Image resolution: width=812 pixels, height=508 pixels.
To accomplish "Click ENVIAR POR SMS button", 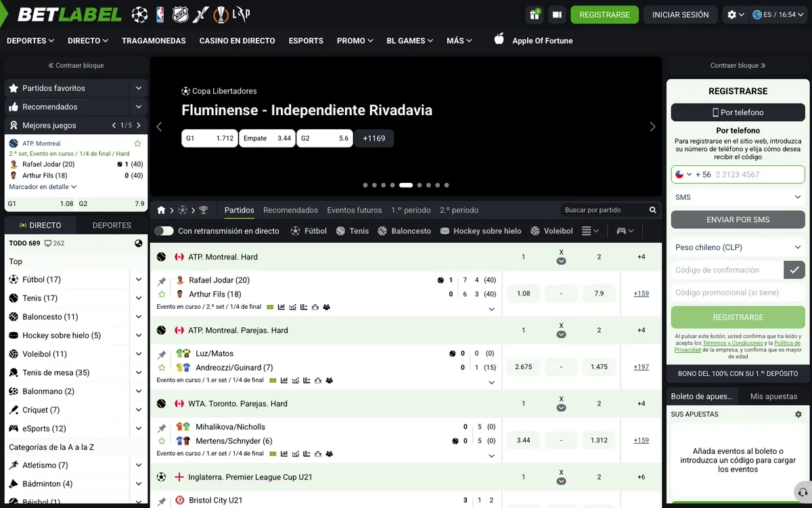I will [x=738, y=219].
